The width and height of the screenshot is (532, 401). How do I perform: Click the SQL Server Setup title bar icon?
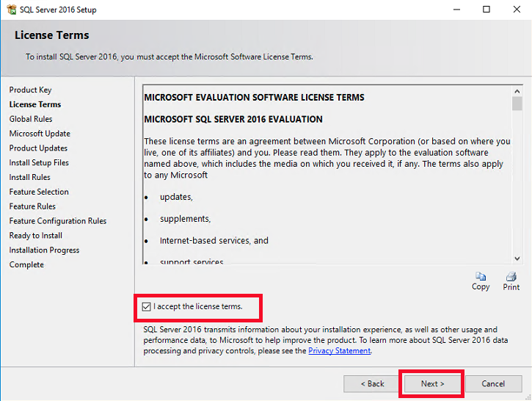[x=11, y=10]
